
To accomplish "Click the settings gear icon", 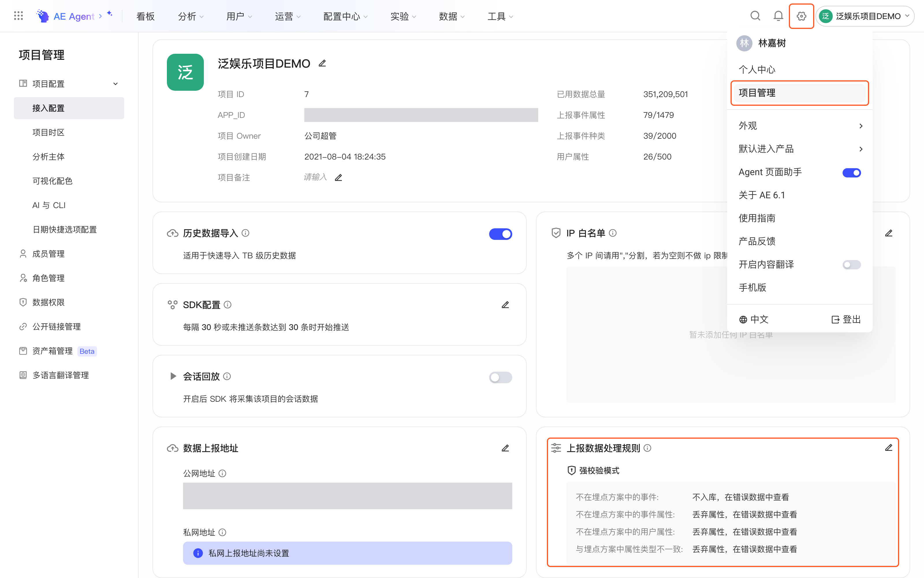I will 801,16.
